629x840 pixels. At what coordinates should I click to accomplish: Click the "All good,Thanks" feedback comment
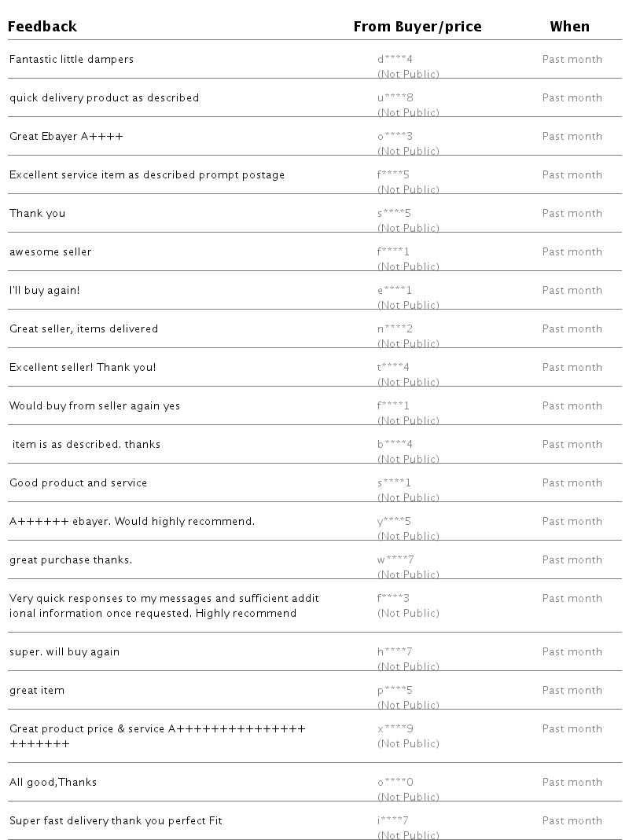point(52,783)
